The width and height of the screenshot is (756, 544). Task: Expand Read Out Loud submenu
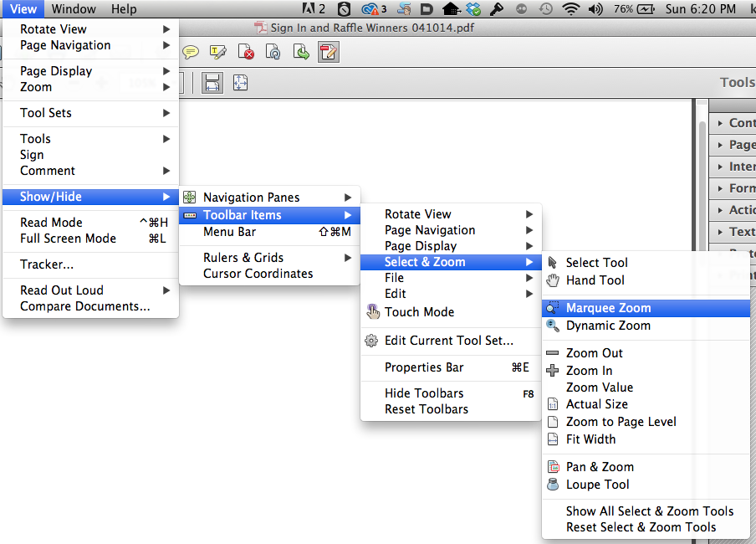coord(90,290)
